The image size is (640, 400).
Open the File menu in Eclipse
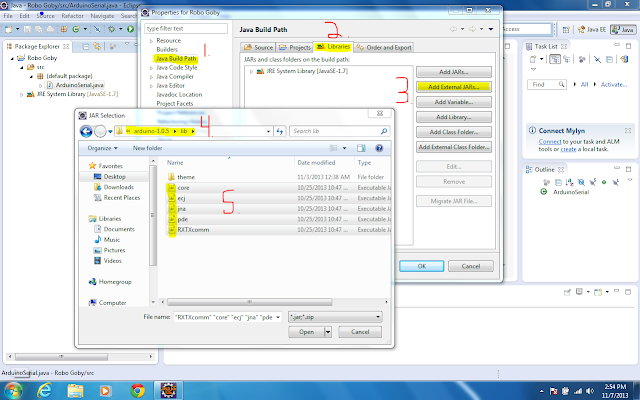point(8,16)
